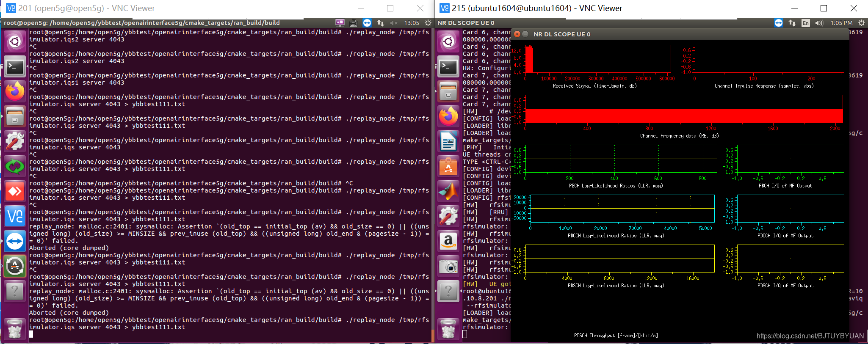Click Received Signal time-domain plot
This screenshot has height=344, width=868.
pyautogui.click(x=598, y=59)
